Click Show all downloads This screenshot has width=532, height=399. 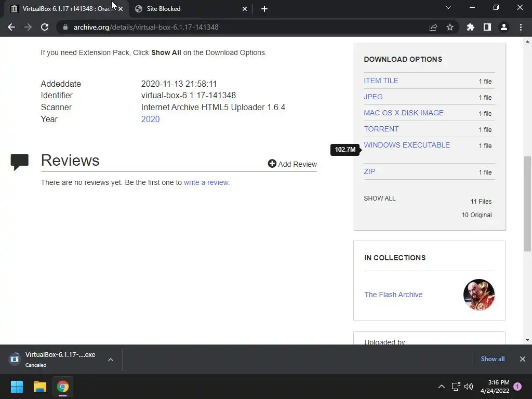pyautogui.click(x=493, y=359)
